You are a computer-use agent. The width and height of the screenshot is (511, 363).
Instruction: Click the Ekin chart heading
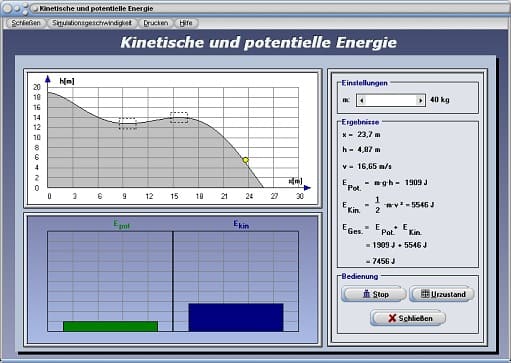click(x=241, y=225)
